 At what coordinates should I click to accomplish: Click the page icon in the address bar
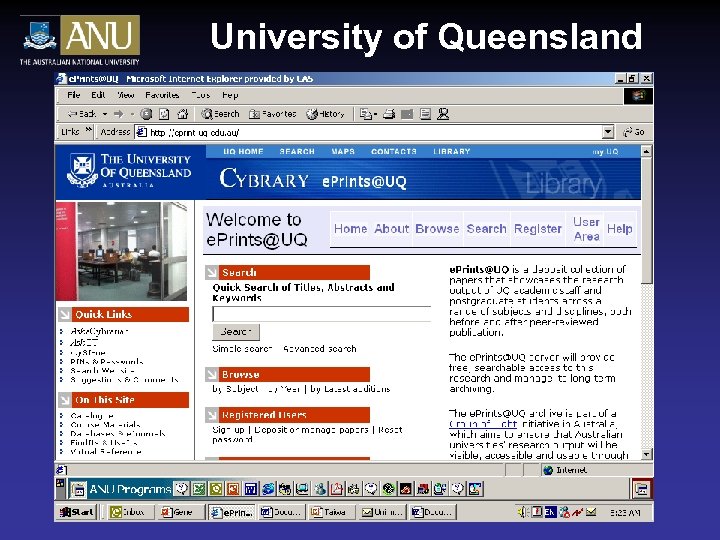coord(142,132)
